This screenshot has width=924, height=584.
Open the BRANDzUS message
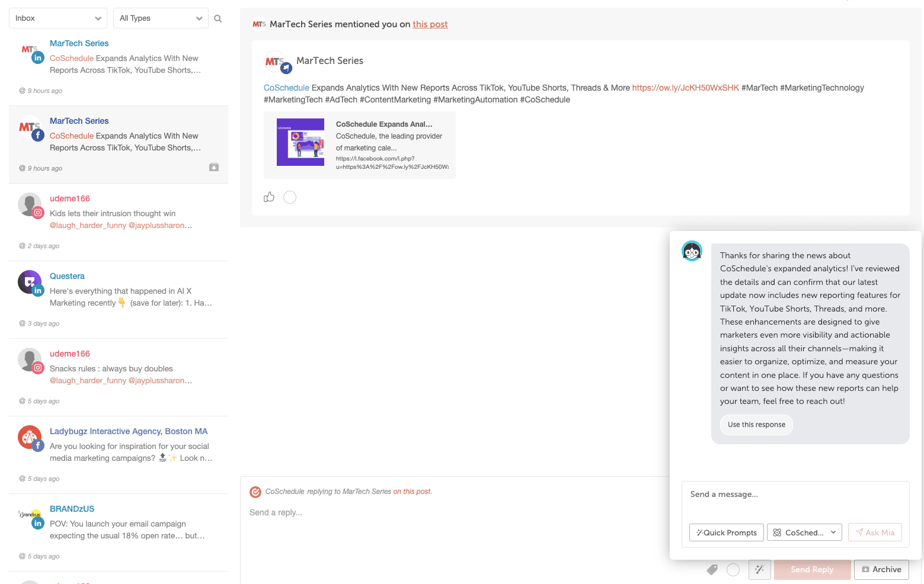tap(119, 532)
